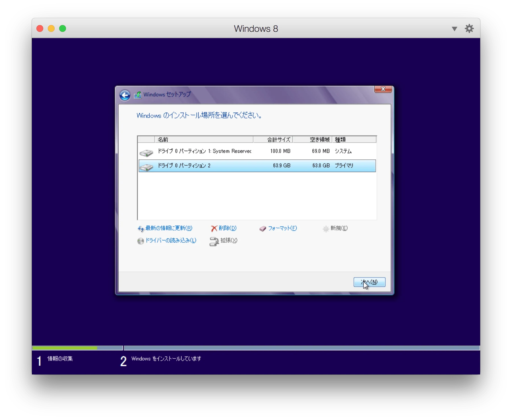Minimize the Windows 8 VM window
Image resolution: width=512 pixels, height=420 pixels.
point(51,28)
